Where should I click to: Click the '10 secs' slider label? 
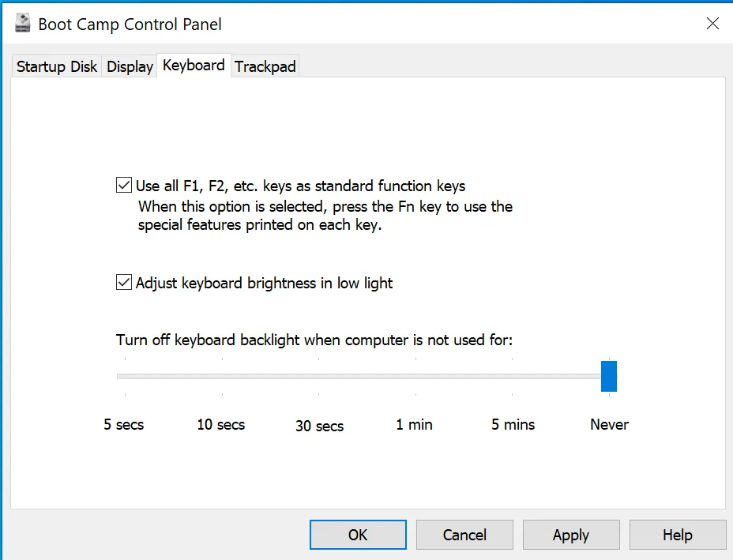click(x=221, y=425)
